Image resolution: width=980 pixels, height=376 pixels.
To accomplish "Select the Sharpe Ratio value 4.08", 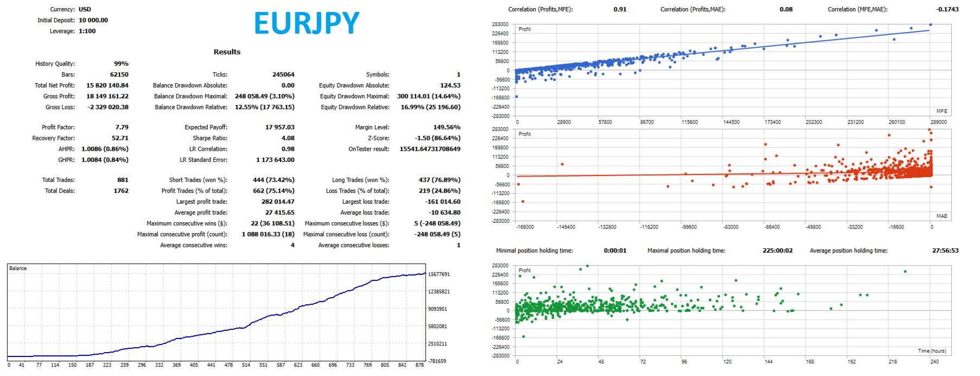I will [288, 138].
